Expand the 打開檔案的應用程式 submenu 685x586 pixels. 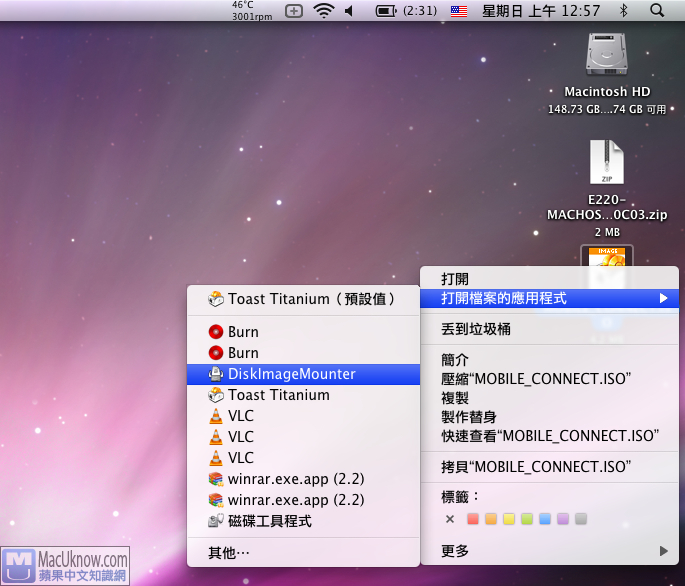tap(549, 298)
